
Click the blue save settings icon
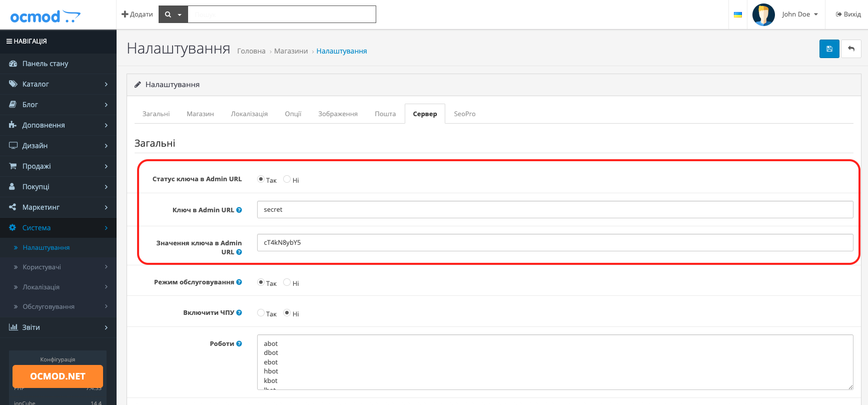point(829,49)
